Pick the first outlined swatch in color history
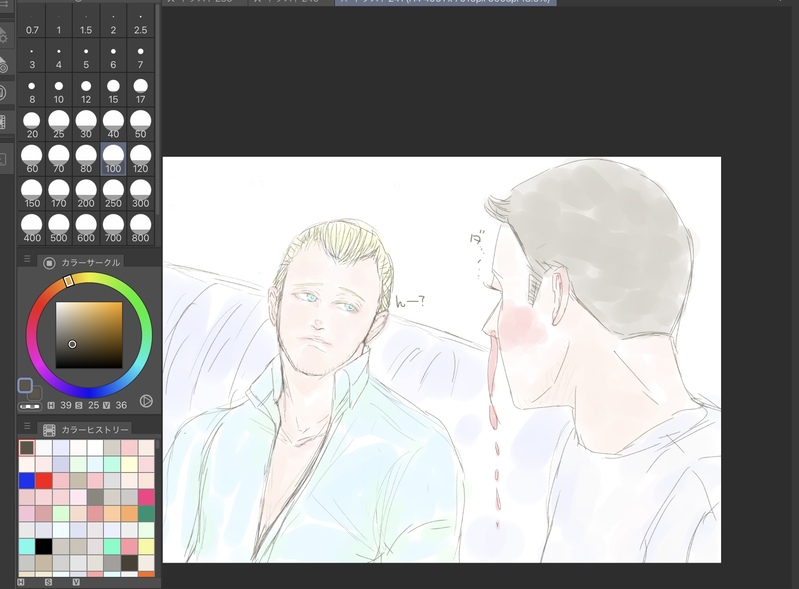 [26, 448]
